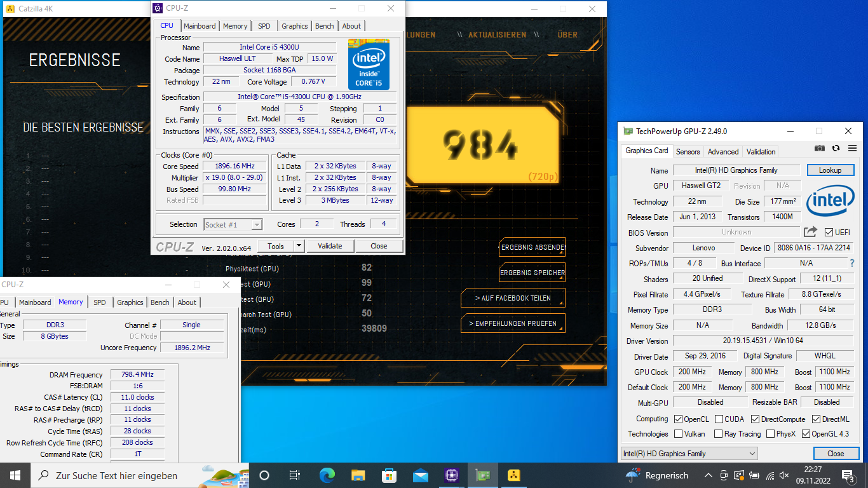The width and height of the screenshot is (868, 488).
Task: Click EMPFEHLUNGEN PRUEFEN in Catzilla
Action: 513,323
